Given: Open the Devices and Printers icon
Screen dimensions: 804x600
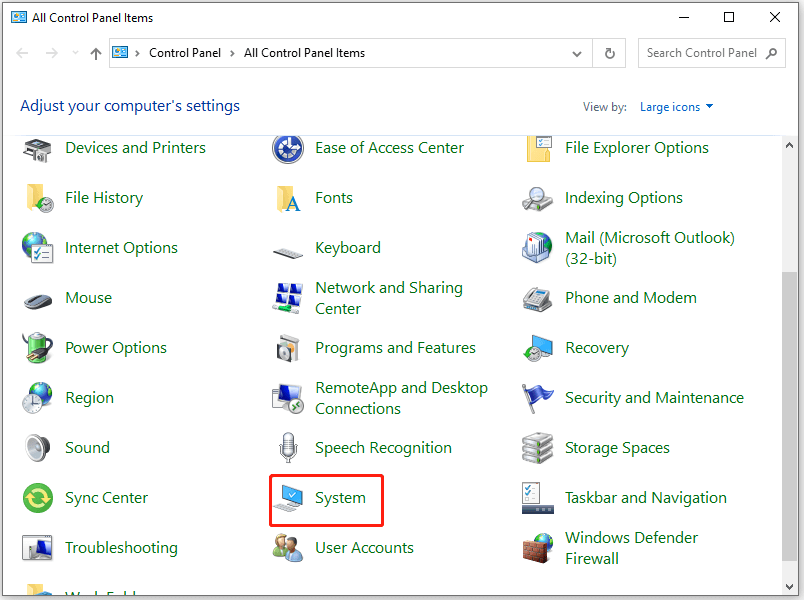Looking at the screenshot, I should 37,148.
